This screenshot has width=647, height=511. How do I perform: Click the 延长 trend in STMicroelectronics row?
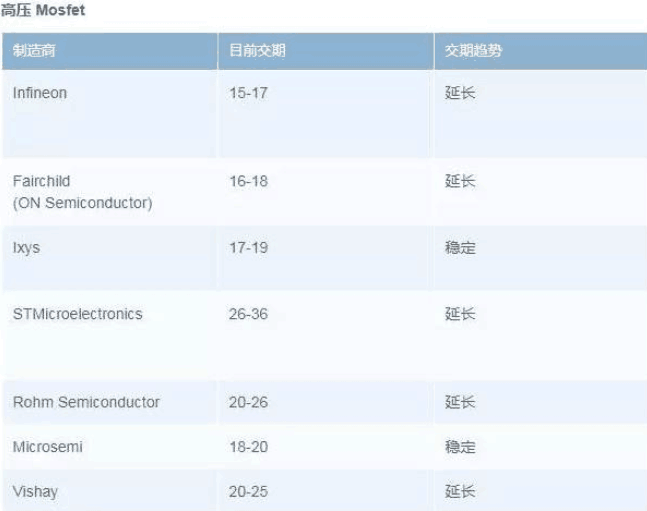pyautogui.click(x=460, y=314)
